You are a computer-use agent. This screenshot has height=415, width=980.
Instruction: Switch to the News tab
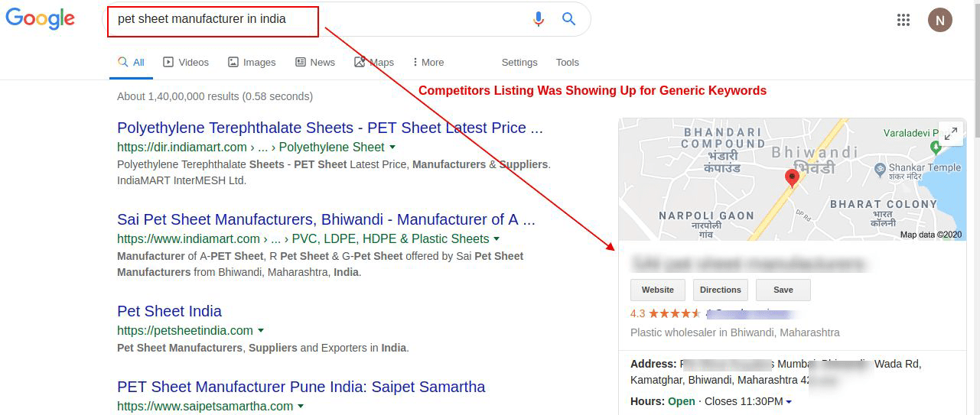[315, 63]
